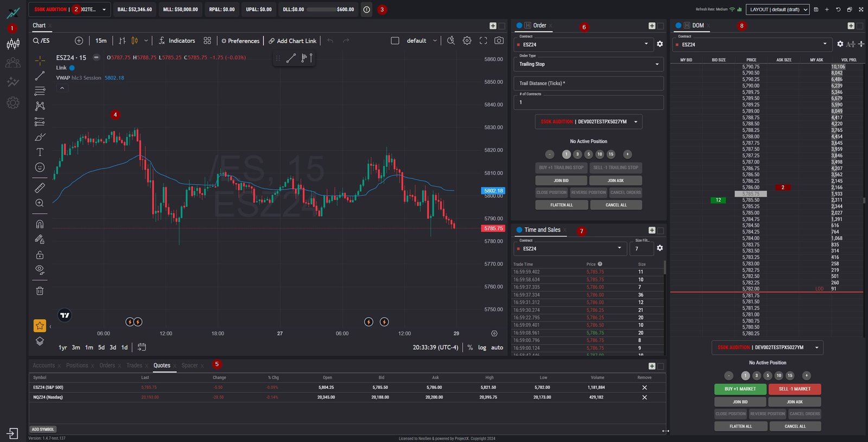The image size is (868, 442).
Task: Toggle stay in drawing mode pencil-lock
Action: tap(40, 239)
